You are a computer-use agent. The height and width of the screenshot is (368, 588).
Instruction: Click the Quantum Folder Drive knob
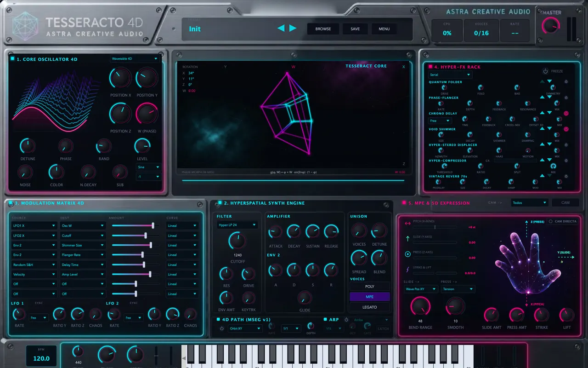tap(444, 87)
